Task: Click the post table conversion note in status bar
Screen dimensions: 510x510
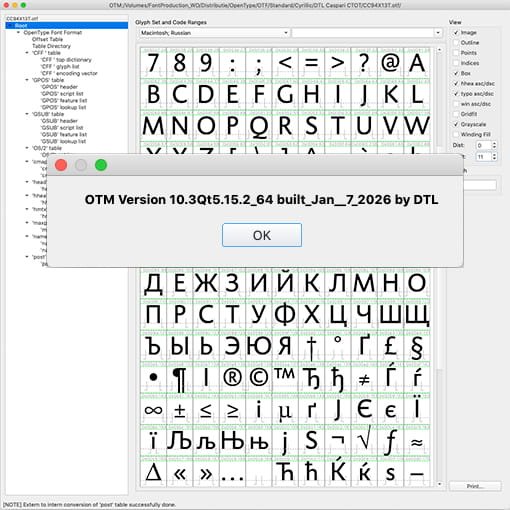Action: pyautogui.click(x=89, y=505)
